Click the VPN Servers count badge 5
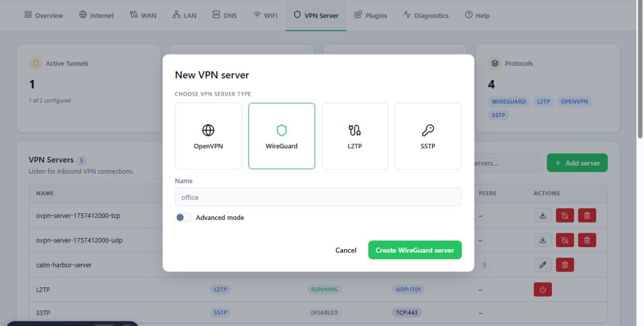This screenshot has height=326, width=644. click(82, 160)
